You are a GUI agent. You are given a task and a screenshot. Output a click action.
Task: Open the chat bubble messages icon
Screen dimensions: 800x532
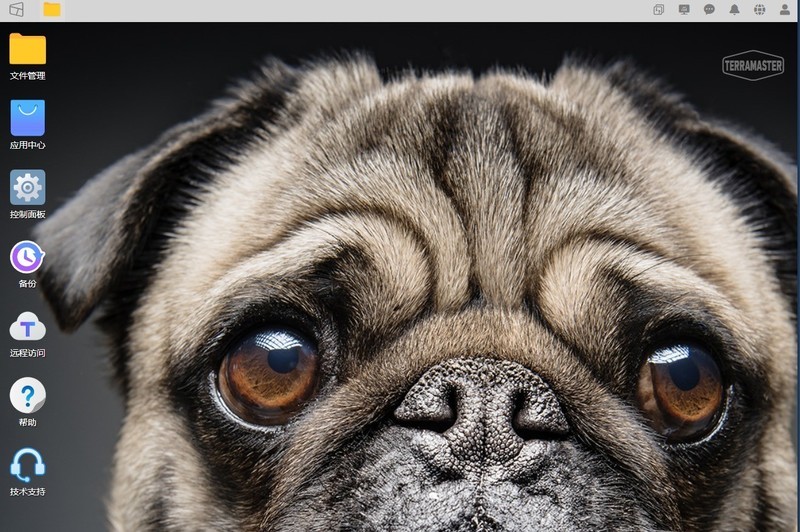coord(709,9)
